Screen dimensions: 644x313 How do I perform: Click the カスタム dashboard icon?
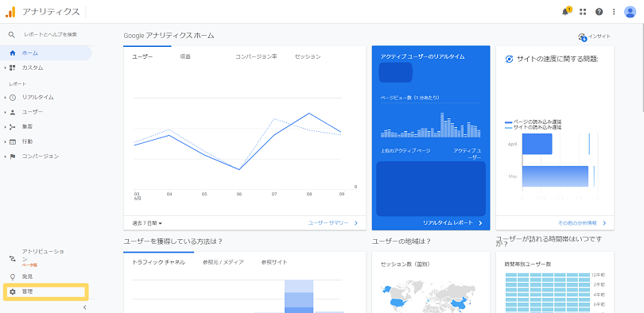(12, 68)
